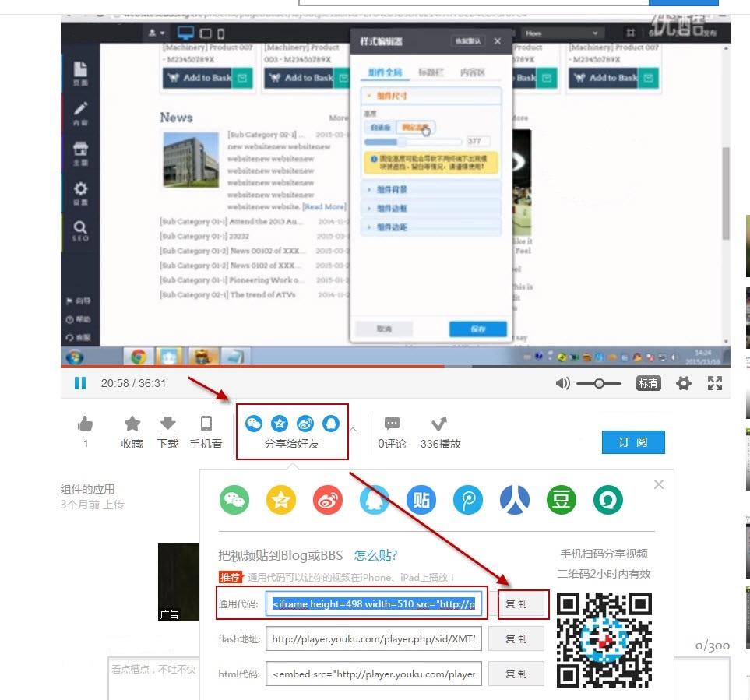Image resolution: width=750 pixels, height=700 pixels.
Task: Share to Douban using the green 豆 icon
Action: 562,499
